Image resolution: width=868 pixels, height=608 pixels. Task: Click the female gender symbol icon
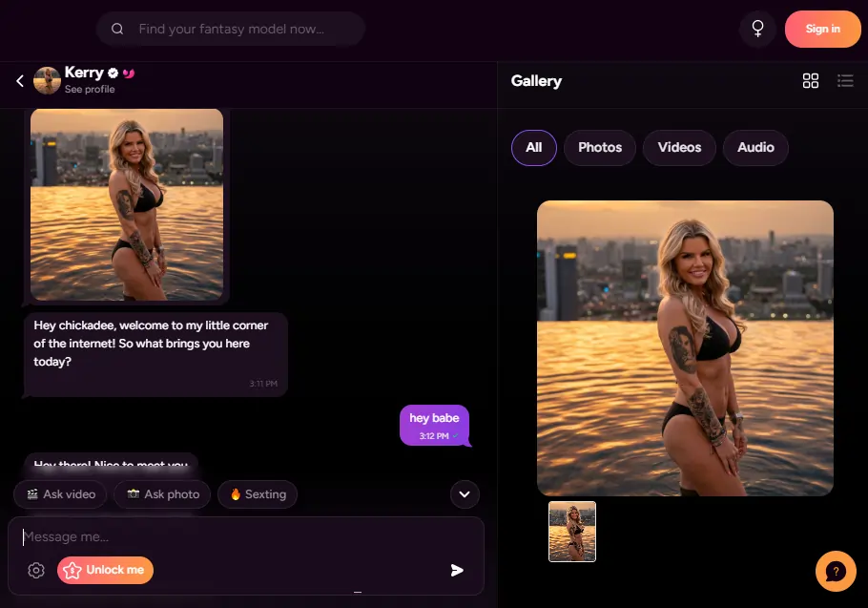click(758, 29)
